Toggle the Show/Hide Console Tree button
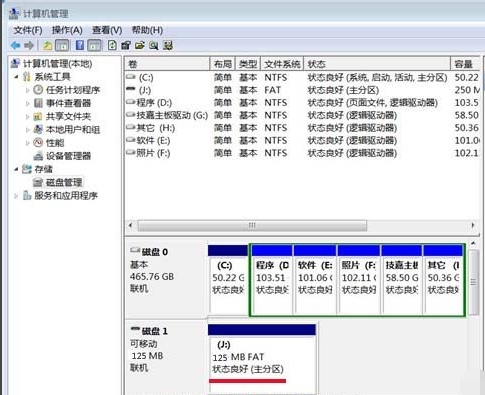The height and width of the screenshot is (395, 485). click(x=62, y=45)
